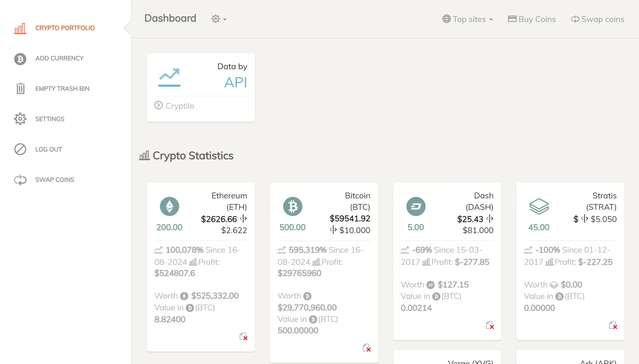639x364 pixels.
Task: Click the Bitcoin coin logo
Action: pyautogui.click(x=293, y=207)
